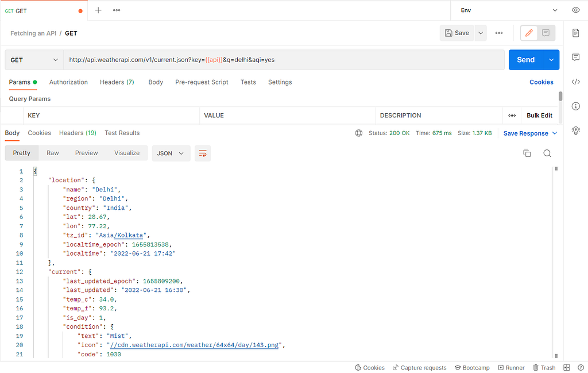The image size is (588, 373).
Task: Open documentation icon in right sidebar
Action: (x=575, y=33)
